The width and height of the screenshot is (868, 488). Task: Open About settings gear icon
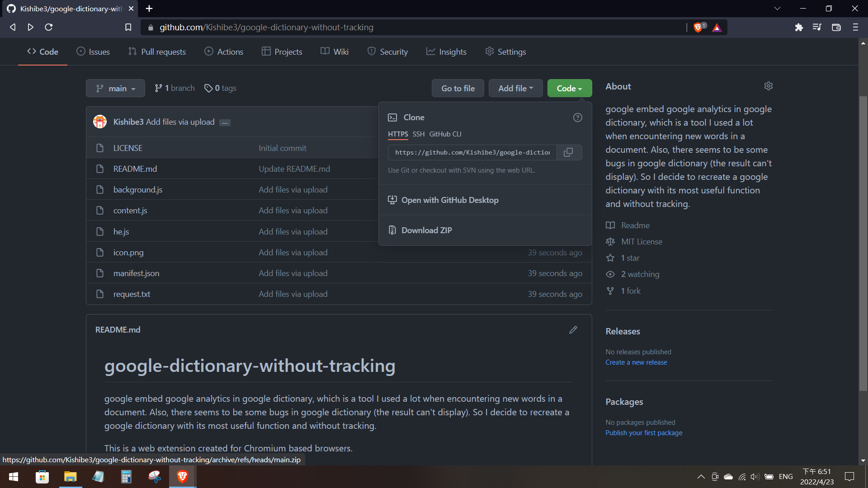pos(768,86)
